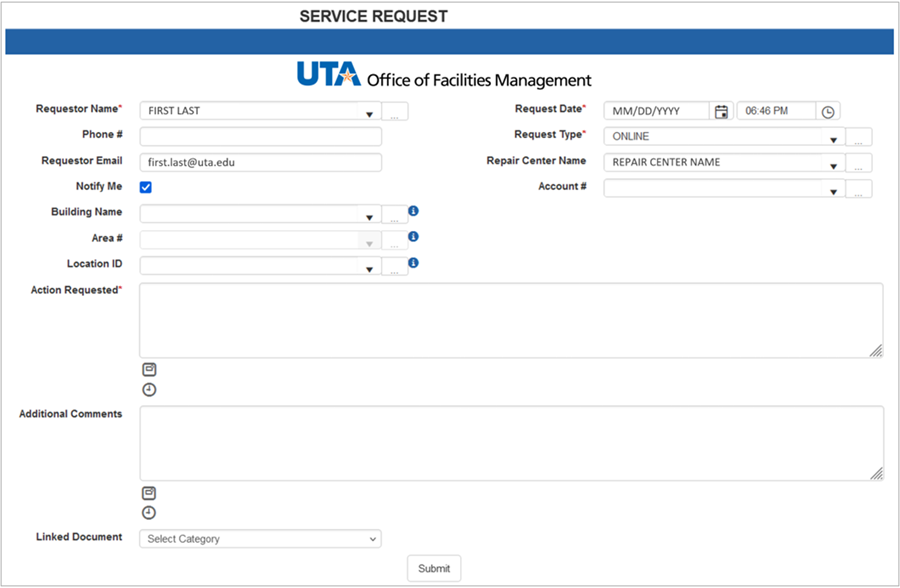This screenshot has width=900, height=588.
Task: Open the editor icon below Additional Comments
Action: tap(148, 493)
